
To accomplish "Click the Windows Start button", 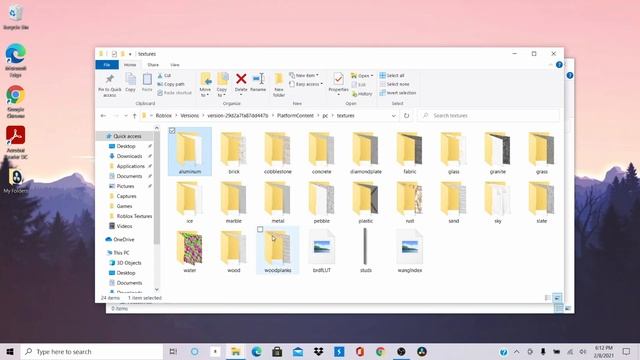I will click(x=10, y=351).
